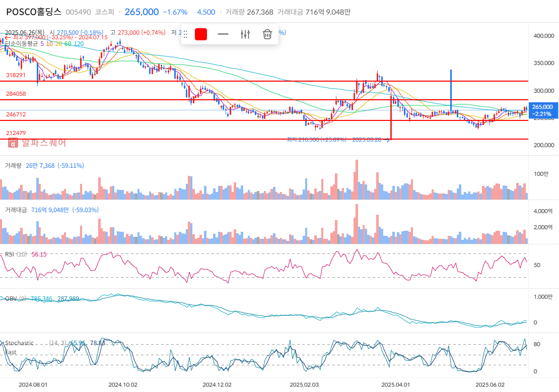The width and height of the screenshot is (559, 392).
Task: Click the 2024.12.02 date on time axis
Action: click(x=217, y=385)
